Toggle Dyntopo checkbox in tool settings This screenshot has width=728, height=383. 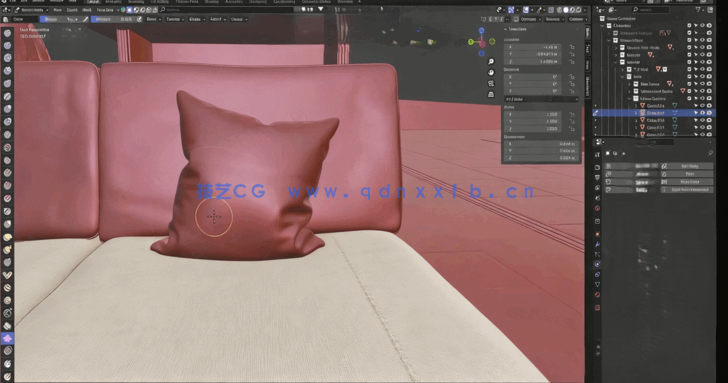click(x=516, y=19)
